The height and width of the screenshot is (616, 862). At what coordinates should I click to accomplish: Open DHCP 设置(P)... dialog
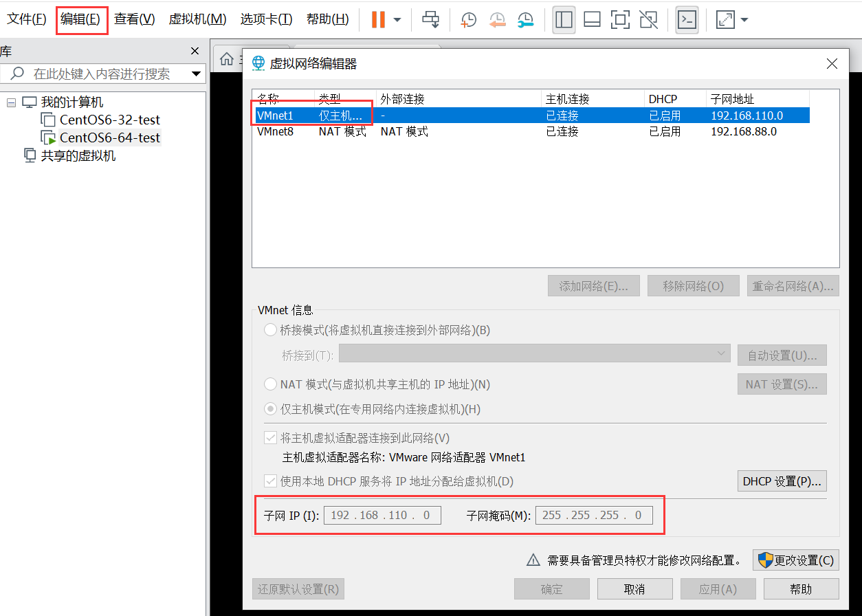782,481
